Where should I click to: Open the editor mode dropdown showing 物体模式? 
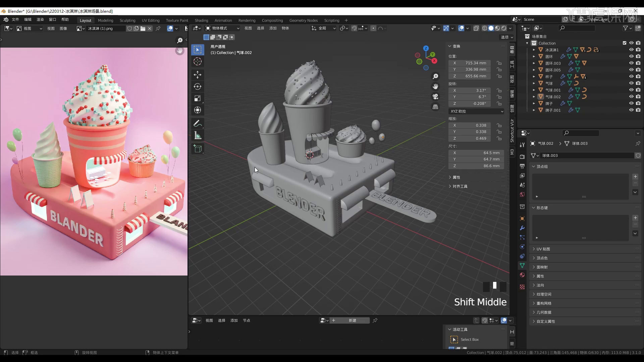click(222, 28)
